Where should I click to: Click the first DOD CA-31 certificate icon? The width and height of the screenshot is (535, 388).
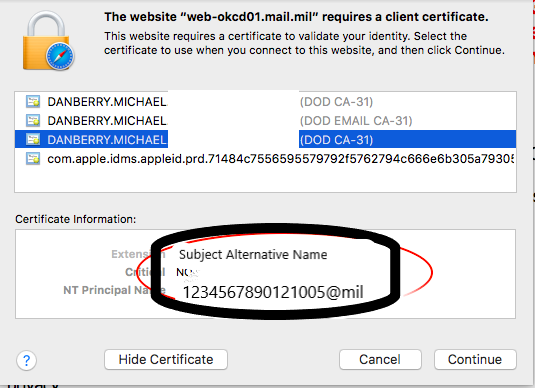(33, 102)
